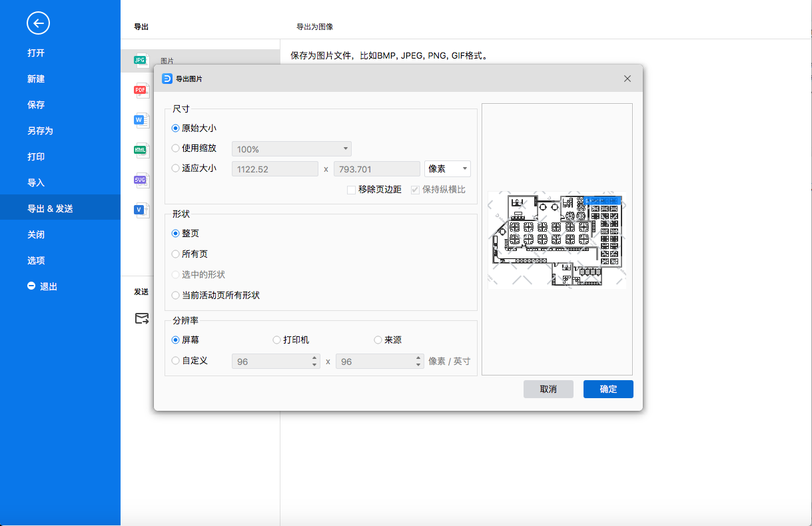This screenshot has height=526, width=812.
Task: Click the floor plan preview thumbnail
Action: click(x=557, y=240)
